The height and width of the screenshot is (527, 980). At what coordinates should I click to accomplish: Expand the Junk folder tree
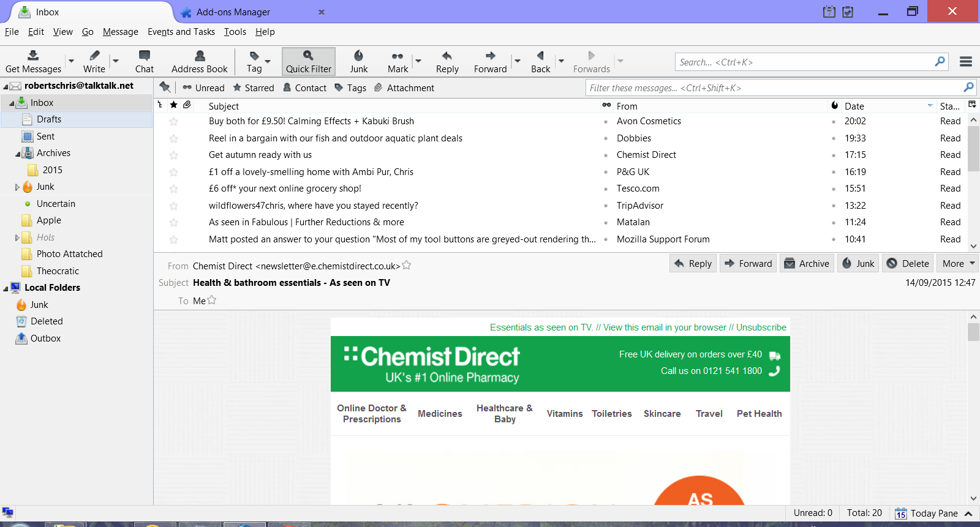tap(17, 187)
